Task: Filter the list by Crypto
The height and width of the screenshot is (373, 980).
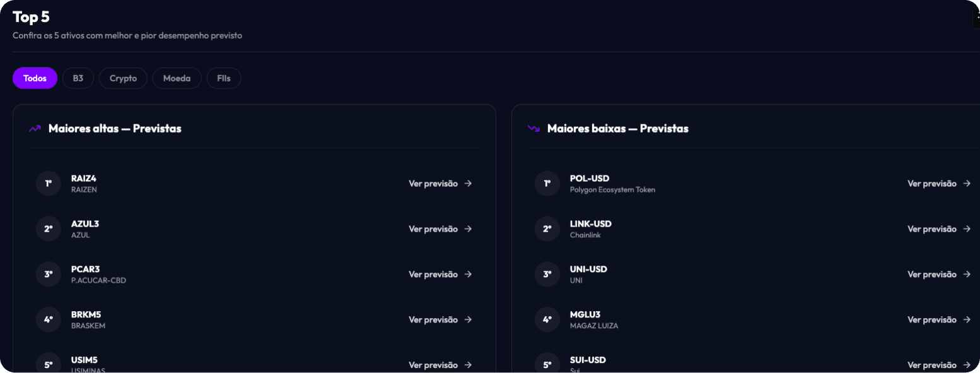Action: (x=123, y=78)
